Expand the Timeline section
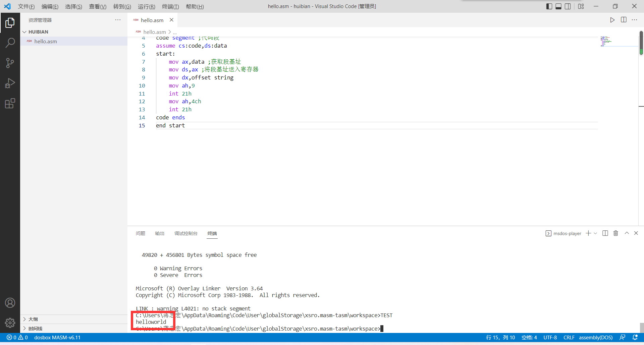This screenshot has width=644, height=345. pos(74,329)
